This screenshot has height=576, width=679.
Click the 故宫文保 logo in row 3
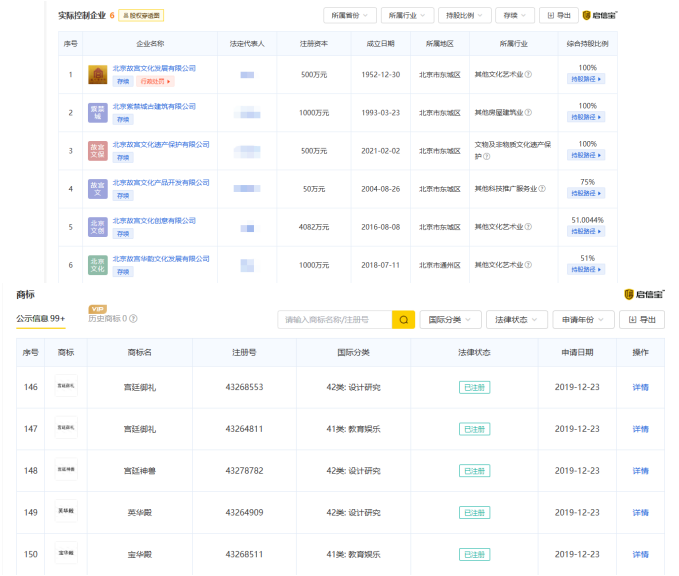click(97, 151)
